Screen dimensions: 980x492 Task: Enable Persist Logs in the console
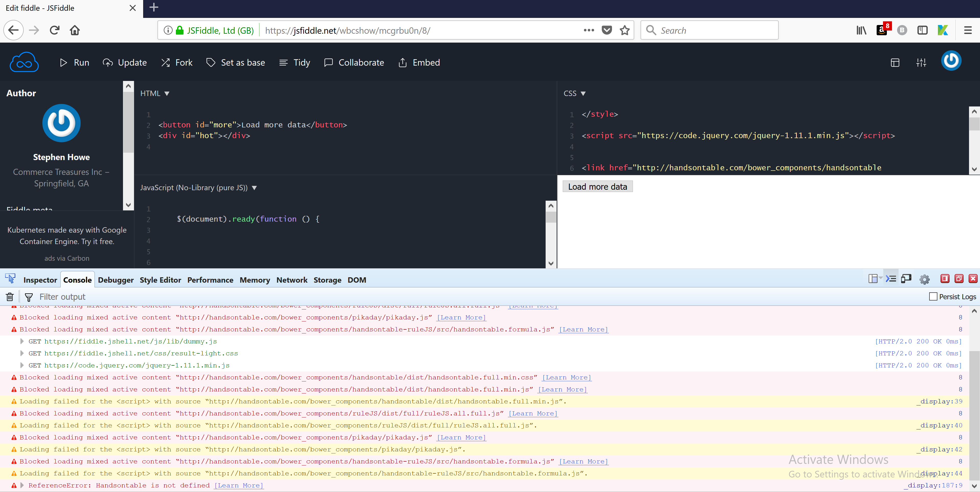pos(934,297)
